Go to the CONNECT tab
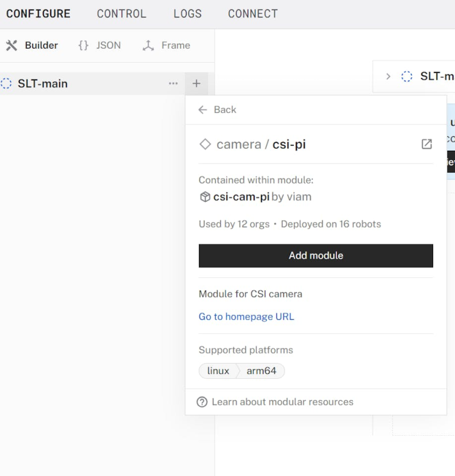The height and width of the screenshot is (476, 455). pyautogui.click(x=252, y=13)
